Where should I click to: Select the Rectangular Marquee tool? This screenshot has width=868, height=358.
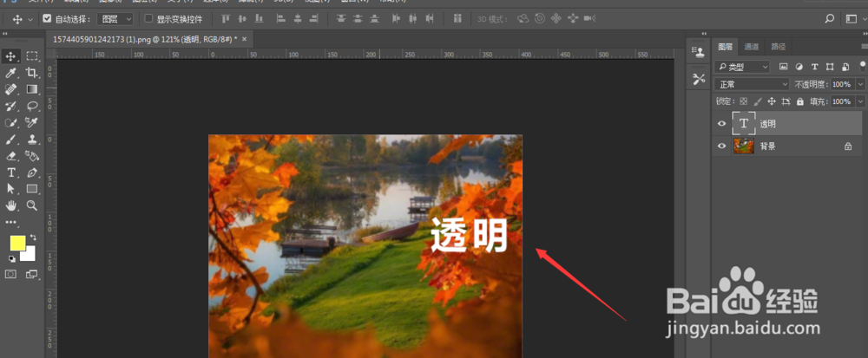[32, 55]
